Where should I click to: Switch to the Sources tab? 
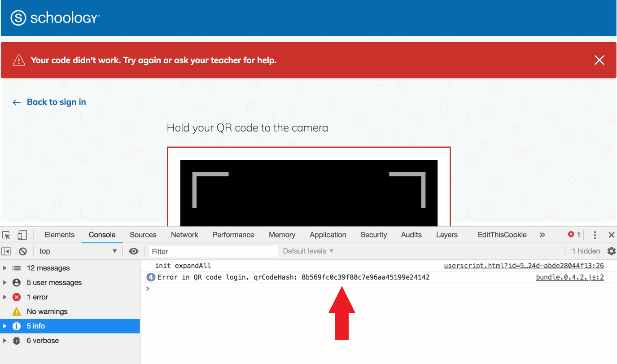click(x=143, y=234)
